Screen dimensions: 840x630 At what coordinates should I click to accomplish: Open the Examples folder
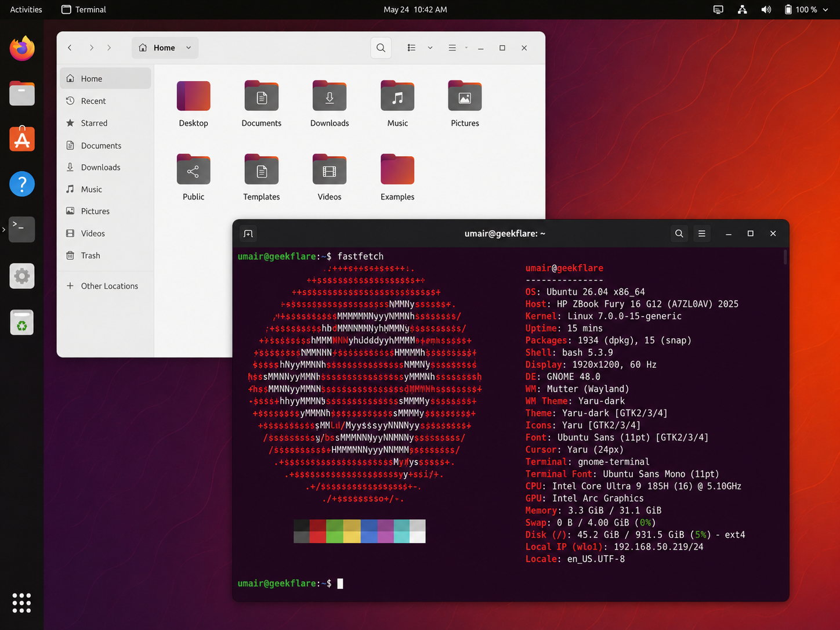(397, 177)
